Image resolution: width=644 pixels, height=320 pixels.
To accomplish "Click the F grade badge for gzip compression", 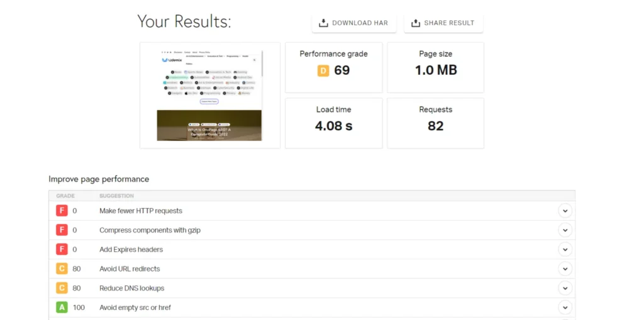I will tap(62, 230).
